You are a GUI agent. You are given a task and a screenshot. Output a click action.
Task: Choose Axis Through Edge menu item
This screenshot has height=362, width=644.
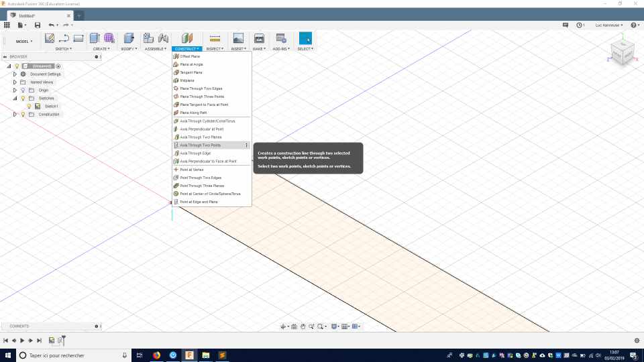(x=211, y=153)
